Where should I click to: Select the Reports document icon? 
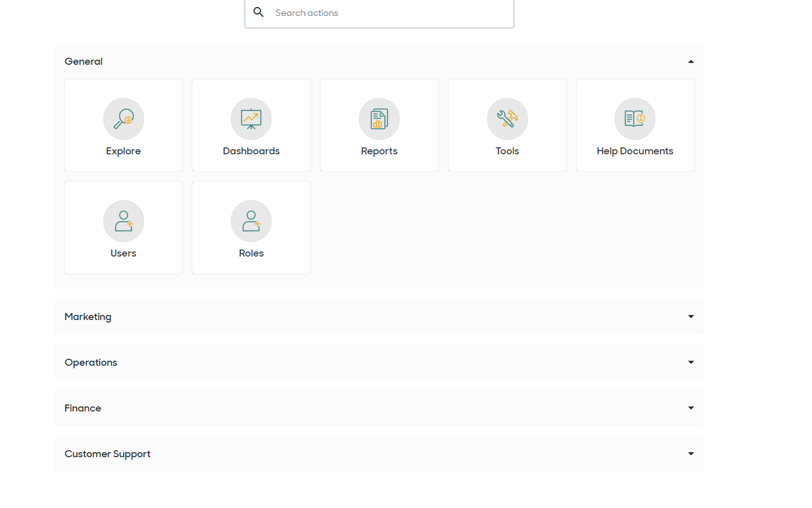(379, 119)
